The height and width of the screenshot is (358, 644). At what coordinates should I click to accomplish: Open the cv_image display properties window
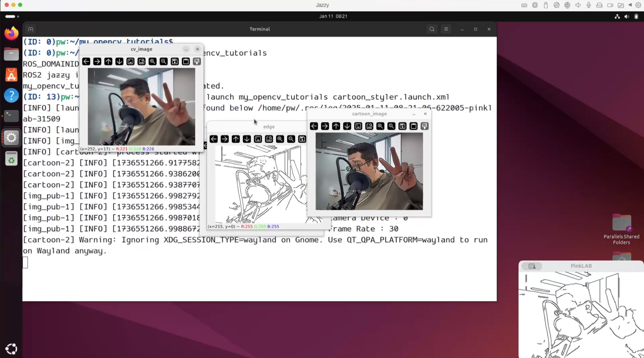197,61
